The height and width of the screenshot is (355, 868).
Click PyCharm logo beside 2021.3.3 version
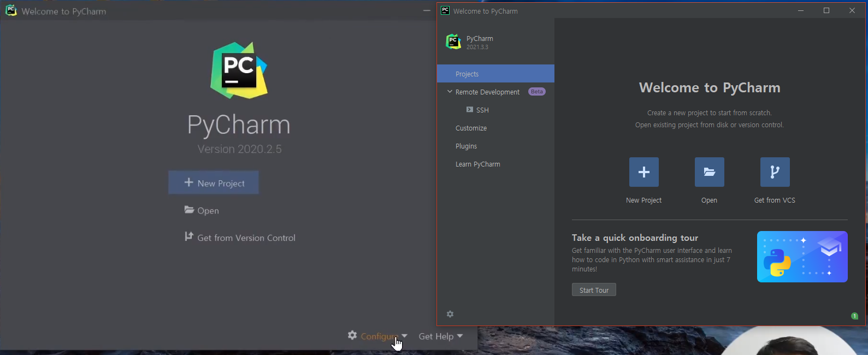point(453,42)
